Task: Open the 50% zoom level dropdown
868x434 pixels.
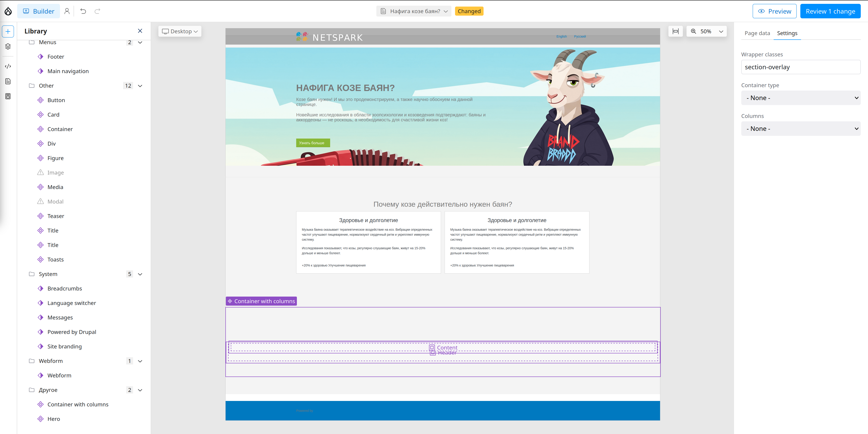Action: click(707, 31)
